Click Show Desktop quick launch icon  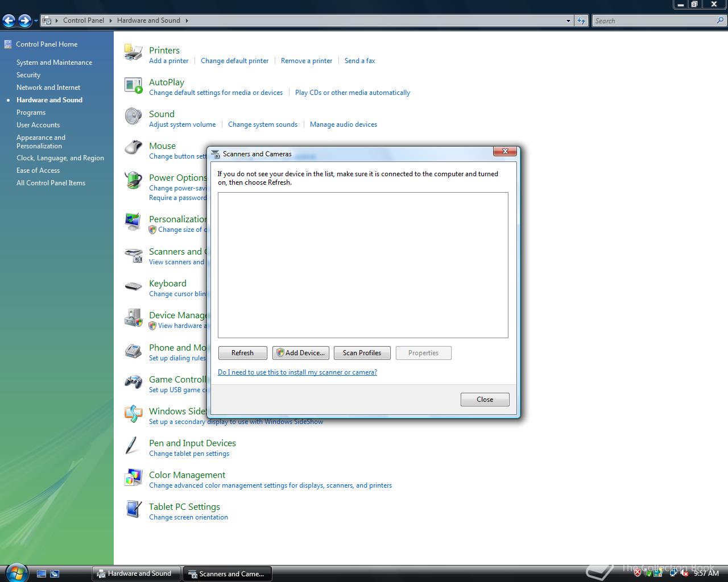coord(42,574)
